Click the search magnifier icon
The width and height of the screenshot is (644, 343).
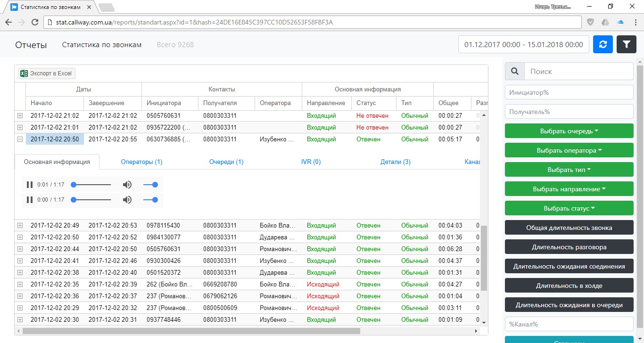(x=515, y=71)
